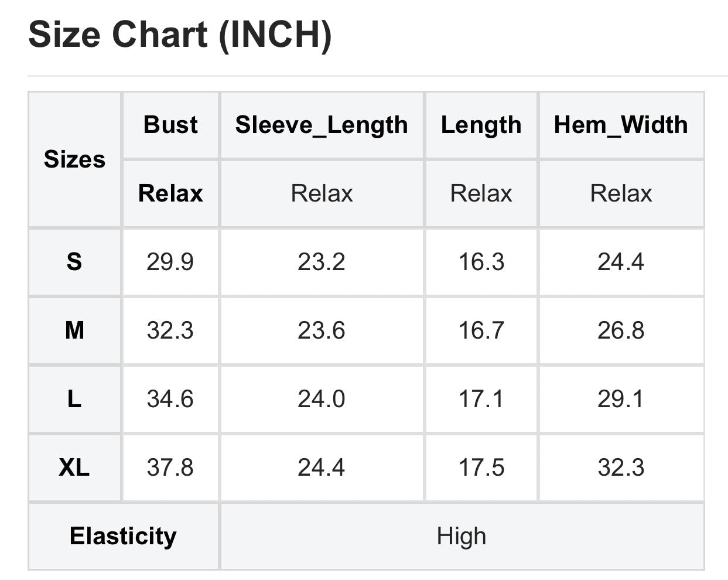The width and height of the screenshot is (728, 580).
Task: Click the 17.1 length value for L
Action: (x=481, y=399)
